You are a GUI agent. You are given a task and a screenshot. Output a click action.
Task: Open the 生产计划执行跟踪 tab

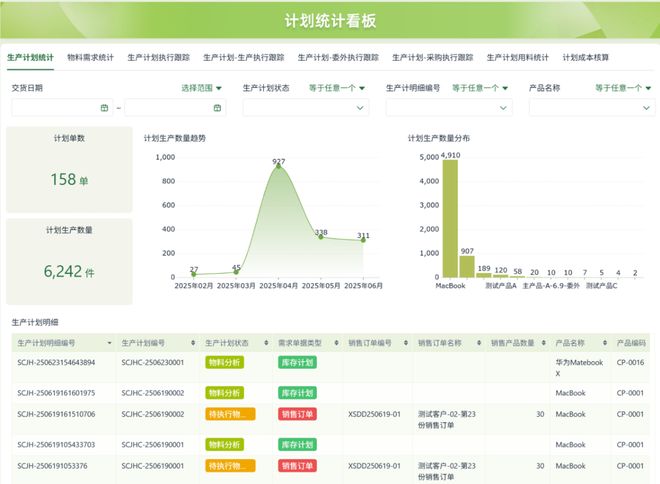click(160, 58)
